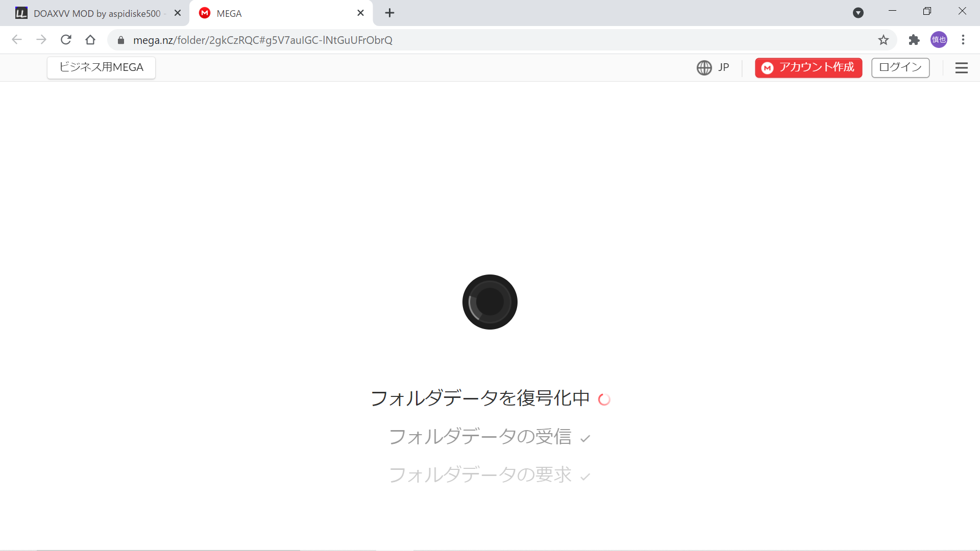Go back to the previous page
The image size is (980, 551).
[x=17, y=40]
